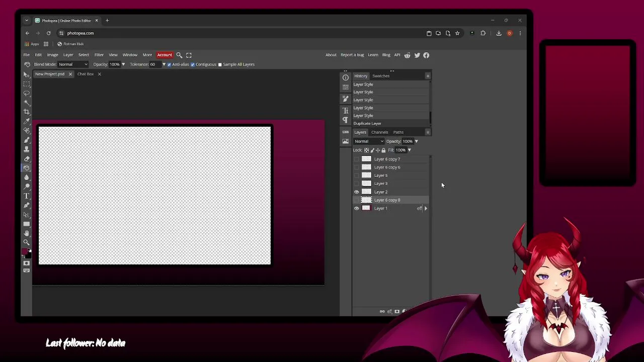Select the Move tool
The width and height of the screenshot is (644, 362).
(x=27, y=74)
